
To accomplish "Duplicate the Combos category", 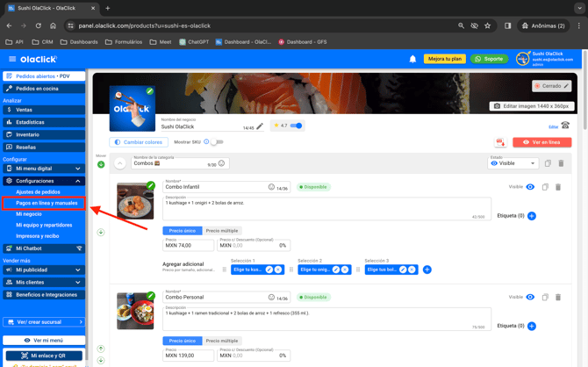I will [548, 163].
